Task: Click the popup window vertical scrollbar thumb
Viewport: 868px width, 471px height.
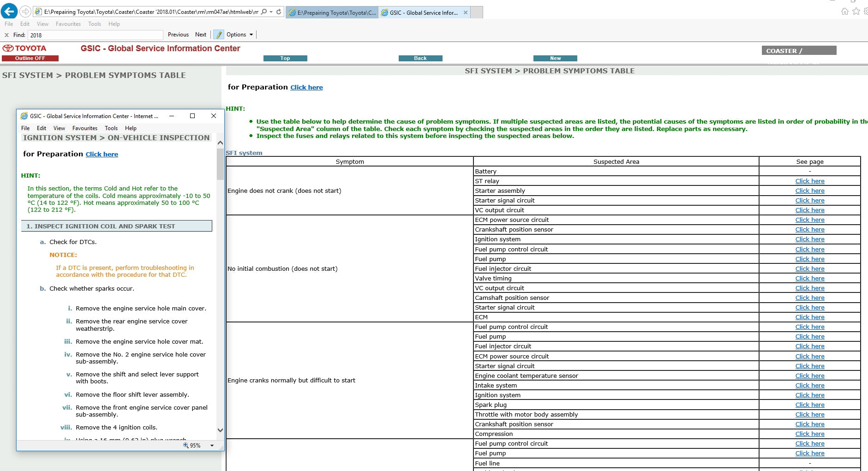Action: [220, 164]
